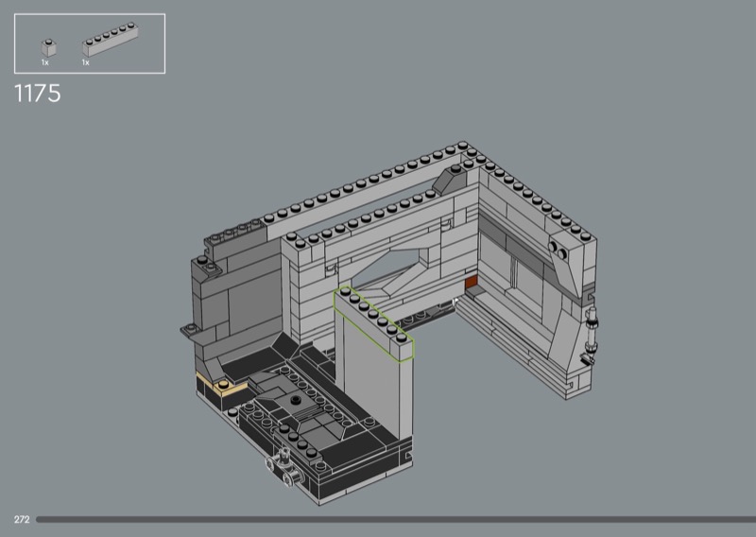The image size is (756, 537).
Task: Click the step number 1175
Action: (38, 94)
